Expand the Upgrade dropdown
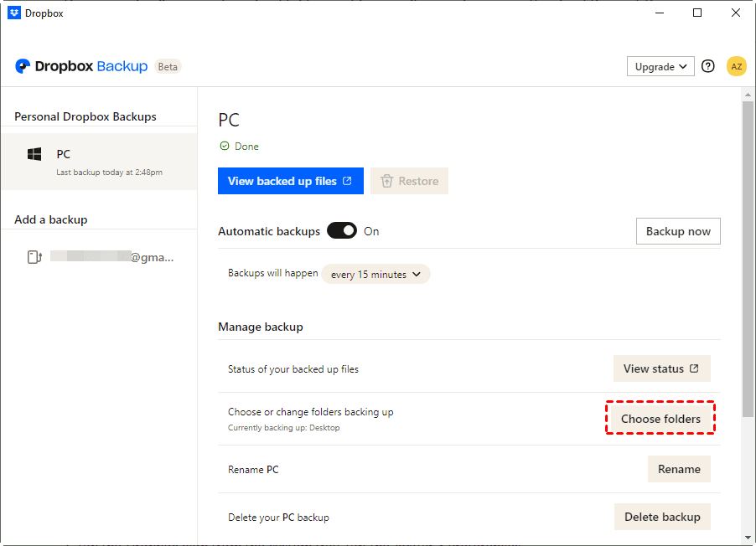Screen dimensions: 756x546 click(x=660, y=66)
